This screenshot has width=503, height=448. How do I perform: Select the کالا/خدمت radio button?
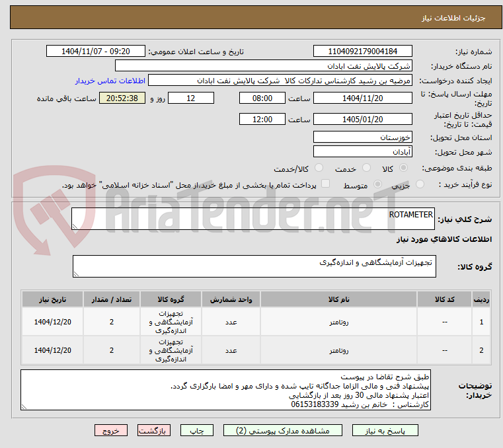(x=319, y=168)
